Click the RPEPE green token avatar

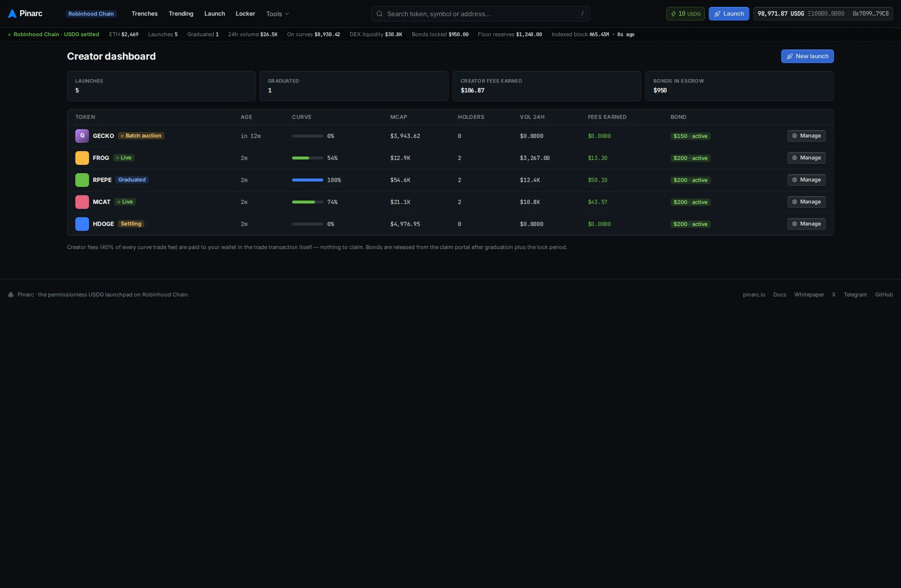(x=82, y=180)
